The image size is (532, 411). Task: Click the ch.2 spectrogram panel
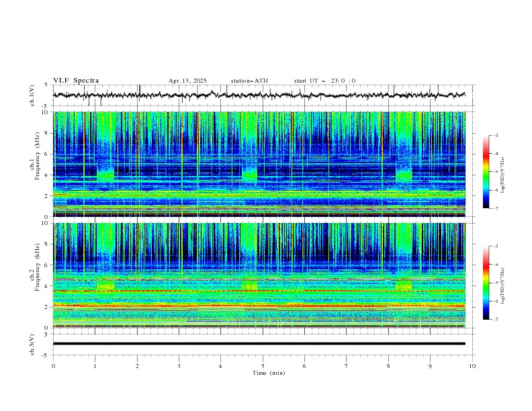(x=259, y=275)
